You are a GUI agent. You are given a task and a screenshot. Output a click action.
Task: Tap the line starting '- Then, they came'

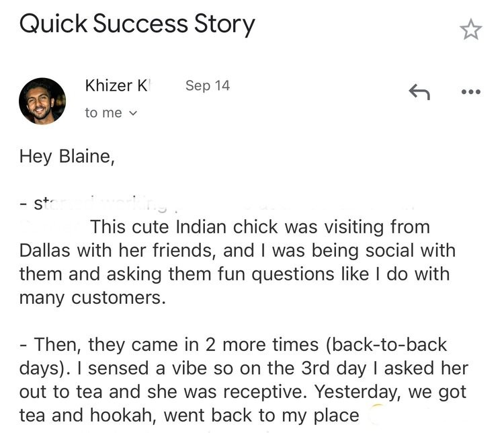233,345
